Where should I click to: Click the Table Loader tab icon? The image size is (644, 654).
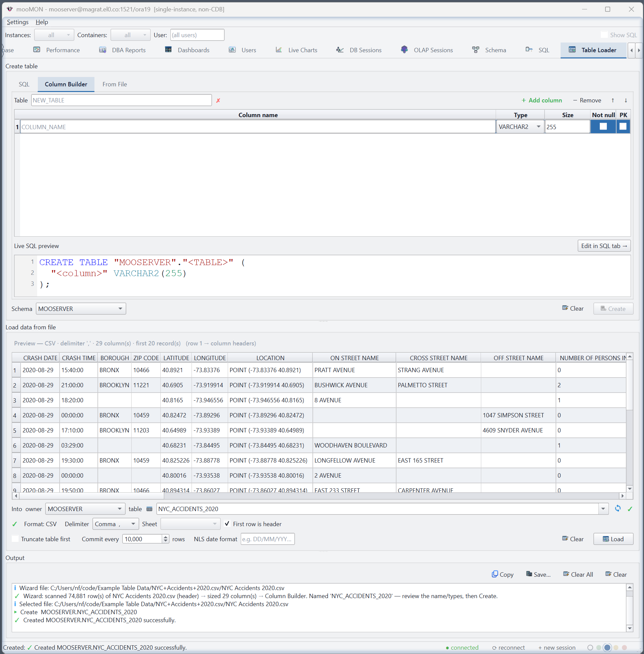(572, 50)
